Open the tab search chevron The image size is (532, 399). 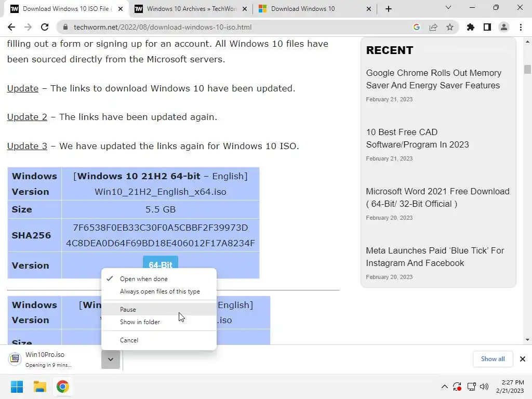coord(448,7)
